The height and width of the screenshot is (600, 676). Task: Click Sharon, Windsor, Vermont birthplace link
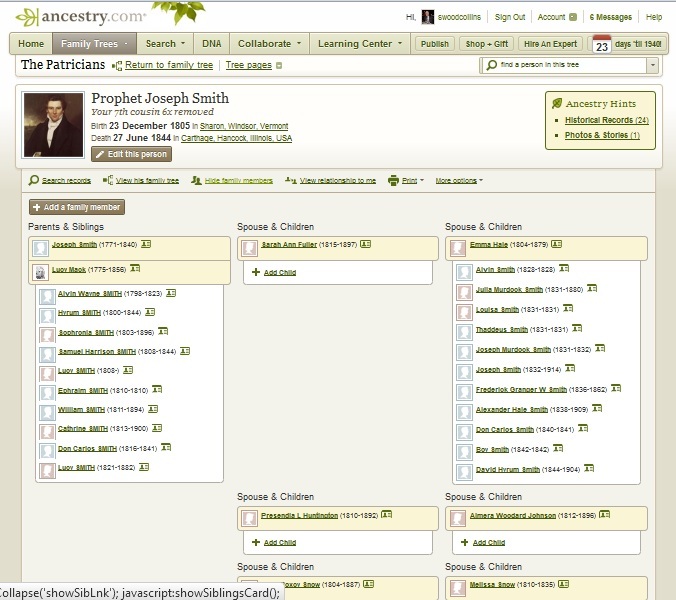click(244, 126)
